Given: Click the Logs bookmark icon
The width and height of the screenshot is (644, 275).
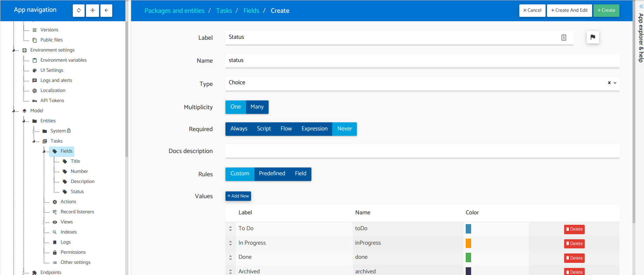Looking at the screenshot, I should point(55,242).
